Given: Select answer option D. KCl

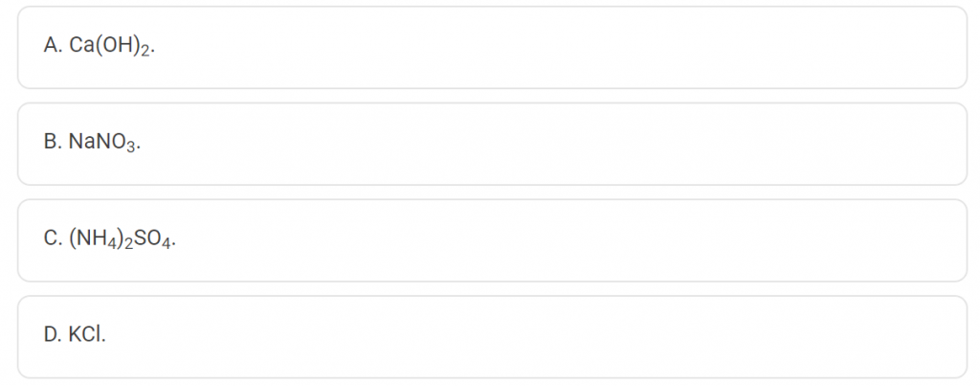Looking at the screenshot, I should pos(492,336).
